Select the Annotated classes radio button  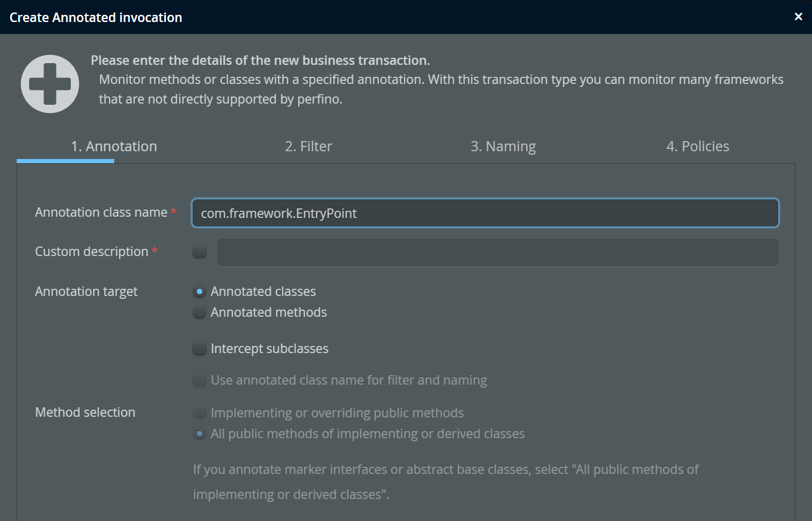[200, 292]
